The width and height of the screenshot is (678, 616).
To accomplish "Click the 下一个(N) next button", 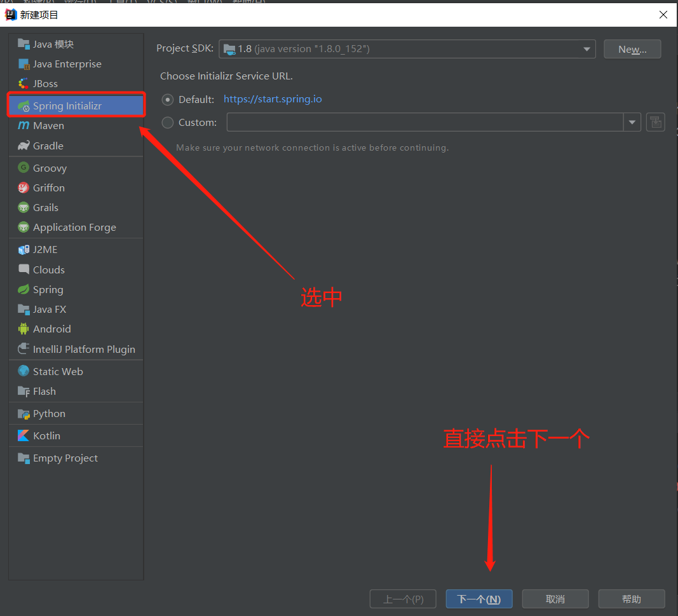I will point(479,599).
